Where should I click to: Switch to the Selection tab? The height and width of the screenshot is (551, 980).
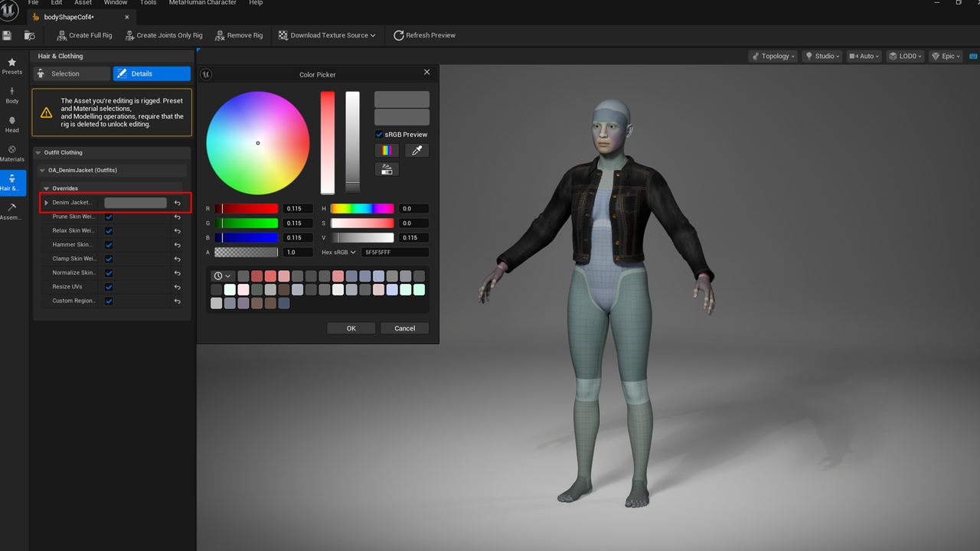tap(71, 73)
